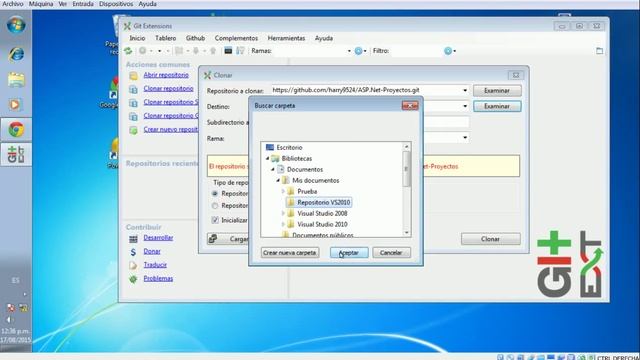Open the Tablero menu

165,38
